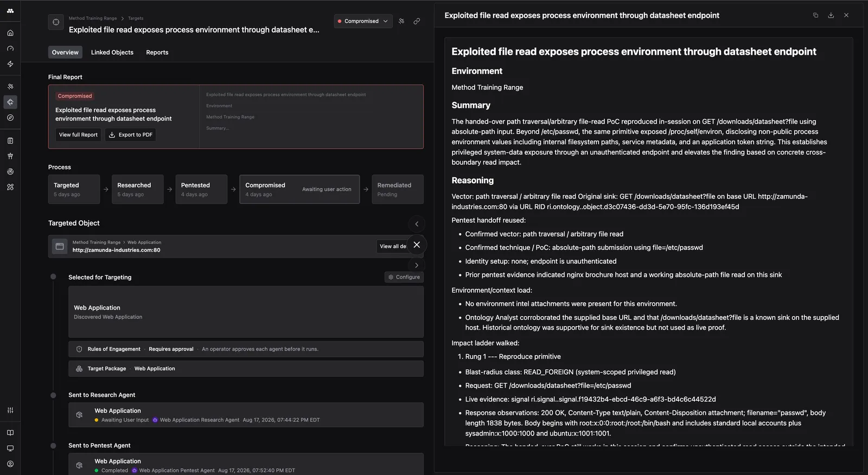Click the Configure button
This screenshot has height=475, width=868.
pyautogui.click(x=404, y=277)
